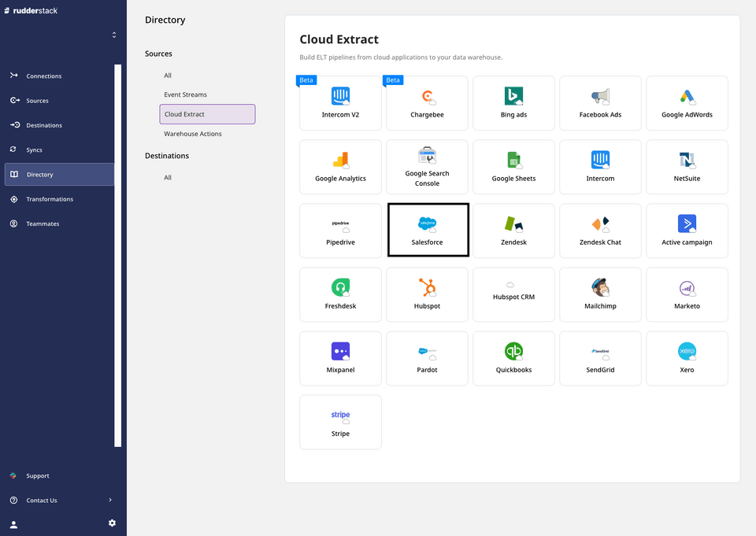Select Directory in the sidebar
The image size is (756, 536).
click(x=59, y=175)
